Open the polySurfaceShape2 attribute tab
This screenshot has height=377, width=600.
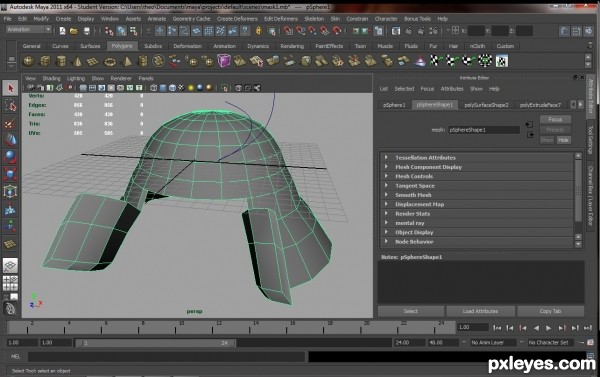[x=486, y=105]
